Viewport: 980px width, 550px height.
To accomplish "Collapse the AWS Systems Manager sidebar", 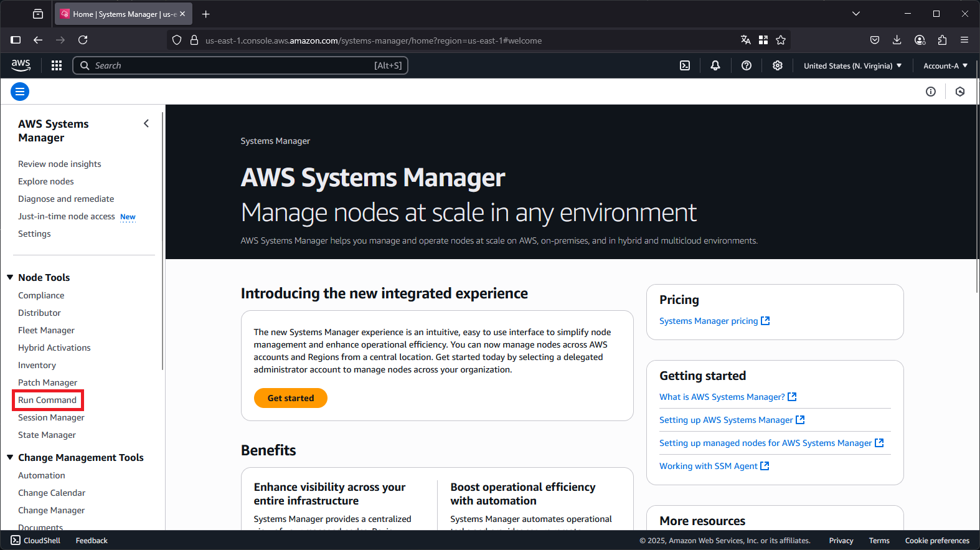I will coord(146,123).
